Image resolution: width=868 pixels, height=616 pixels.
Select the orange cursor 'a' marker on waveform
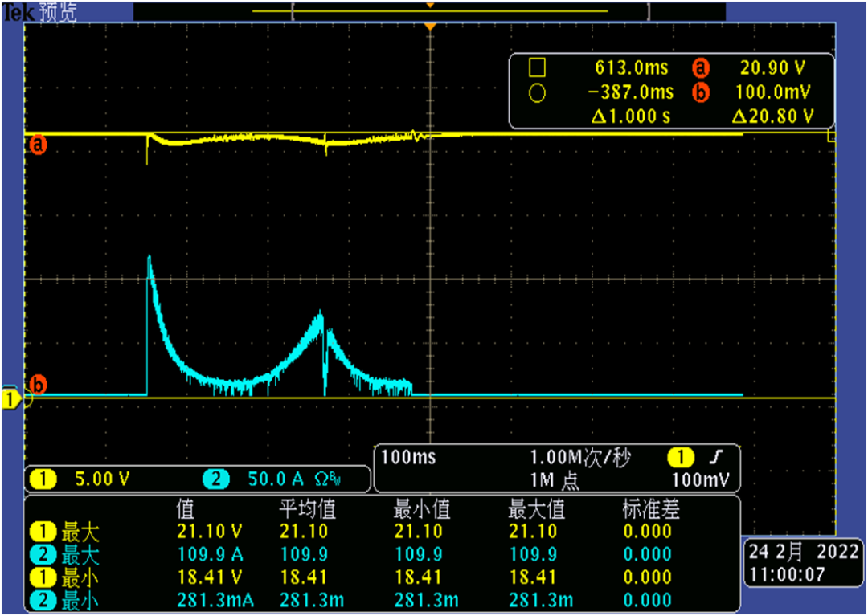click(x=36, y=145)
